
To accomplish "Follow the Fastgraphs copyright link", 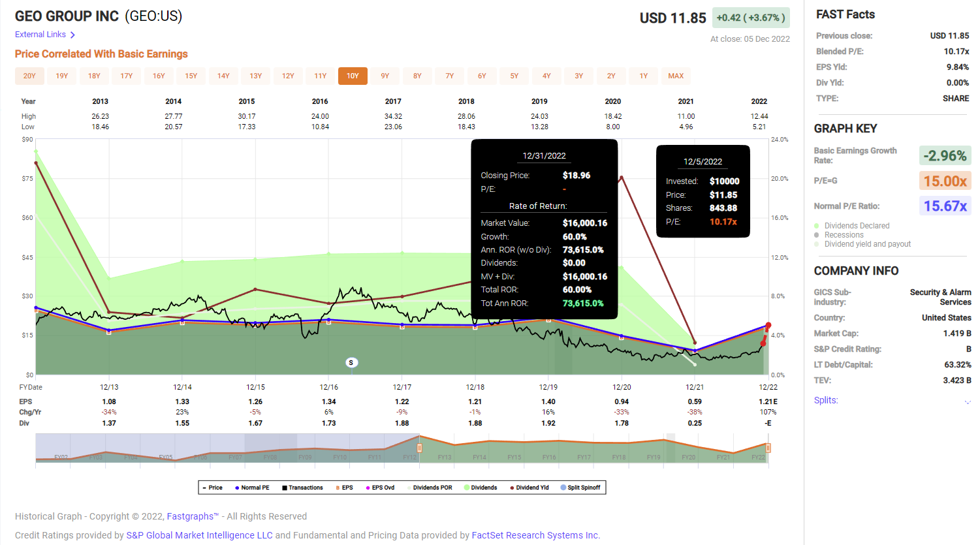I will pyautogui.click(x=191, y=516).
